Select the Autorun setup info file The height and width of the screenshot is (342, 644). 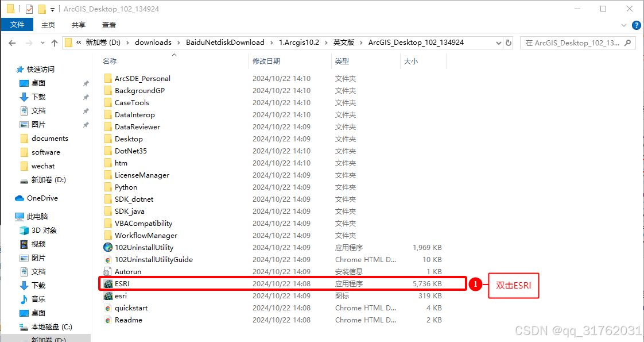click(128, 272)
